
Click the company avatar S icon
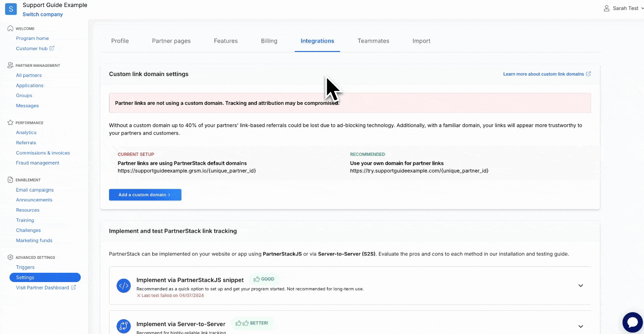pos(11,9)
